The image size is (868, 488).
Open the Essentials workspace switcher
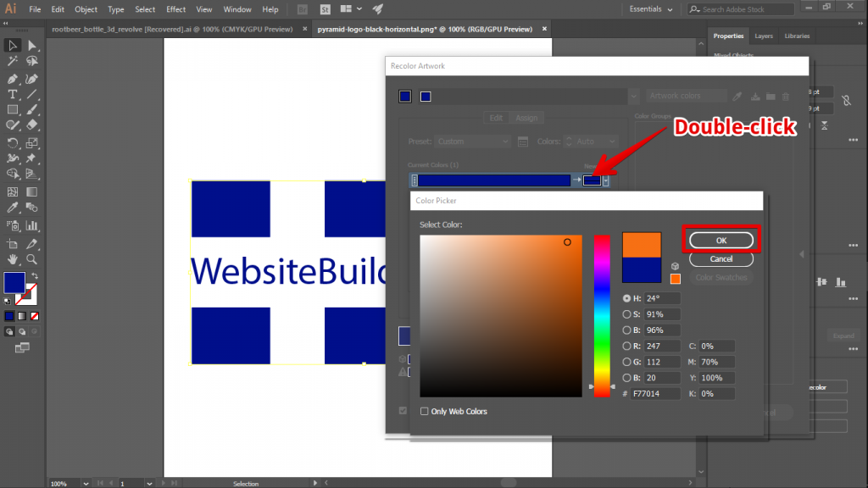point(649,8)
